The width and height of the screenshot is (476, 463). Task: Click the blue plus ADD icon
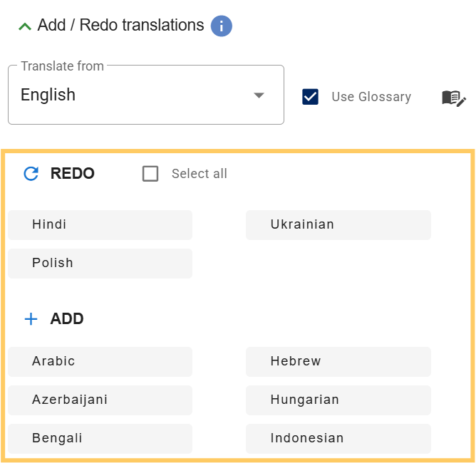pos(31,319)
